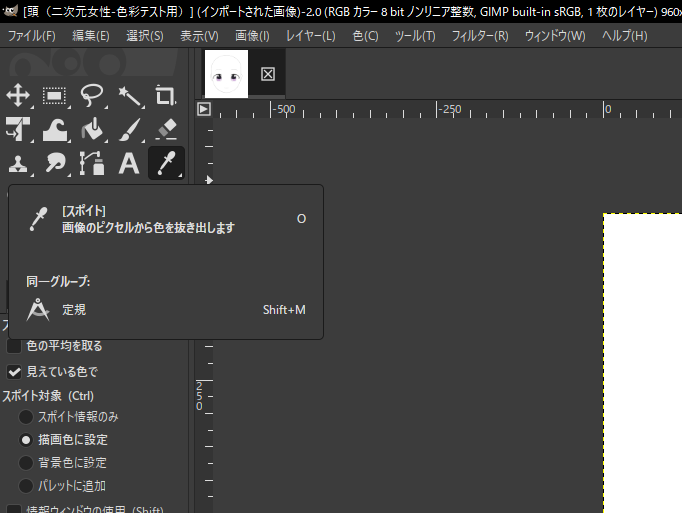Open the face image thumbnail tab
This screenshot has width=682, height=513.
226,74
